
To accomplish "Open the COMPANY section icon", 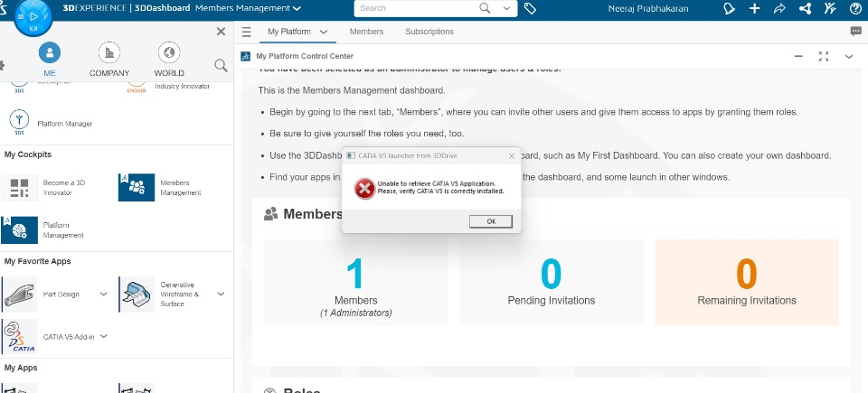I will pyautogui.click(x=109, y=53).
